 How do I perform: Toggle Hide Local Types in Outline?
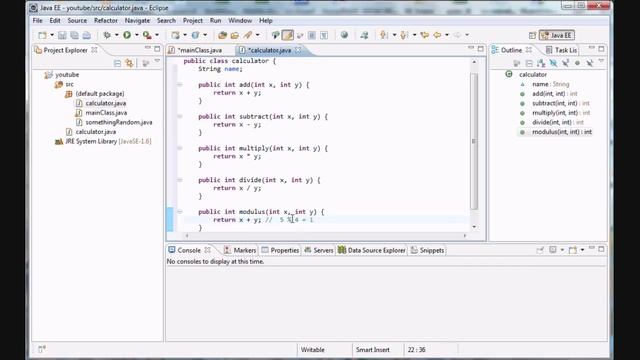(x=589, y=63)
